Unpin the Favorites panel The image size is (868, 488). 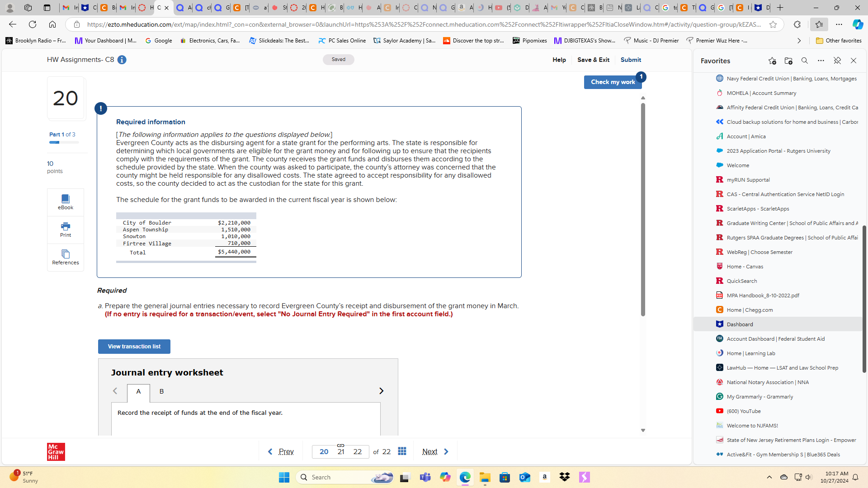pyautogui.click(x=837, y=61)
